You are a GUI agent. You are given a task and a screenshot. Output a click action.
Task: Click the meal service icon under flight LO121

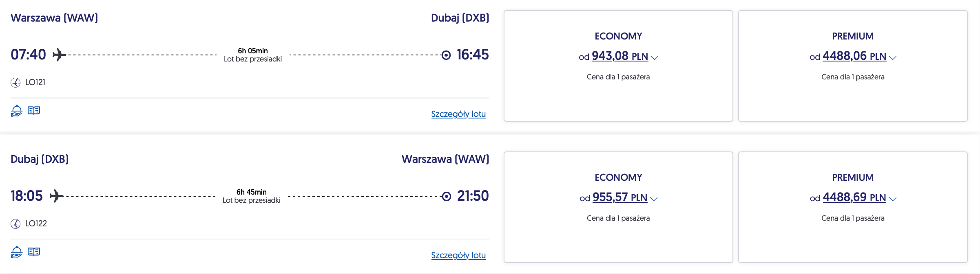pyautogui.click(x=16, y=111)
